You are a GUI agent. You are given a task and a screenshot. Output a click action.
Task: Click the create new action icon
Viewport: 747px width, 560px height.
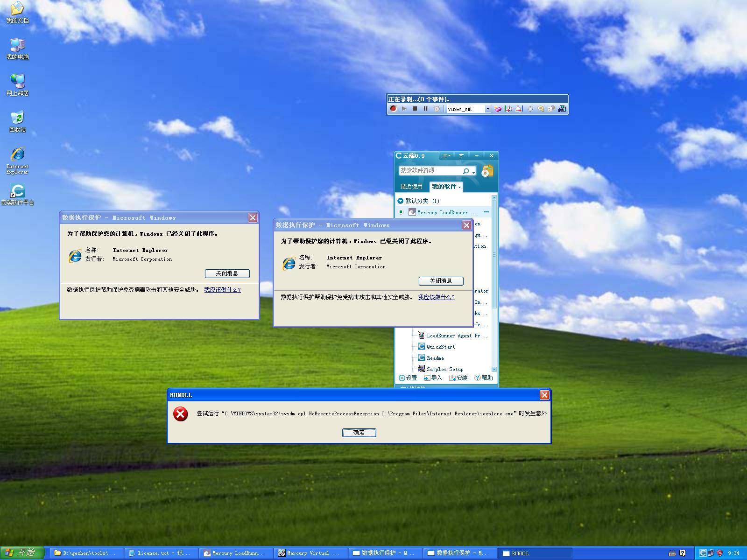pos(498,109)
